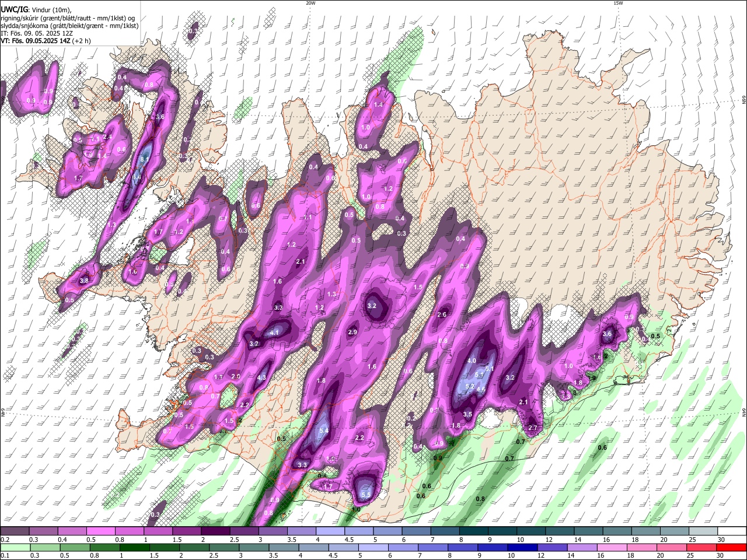Click the upper legend swatch between 0.5 and 0.8
Viewport: 747px width, 560px height.
click(x=100, y=531)
